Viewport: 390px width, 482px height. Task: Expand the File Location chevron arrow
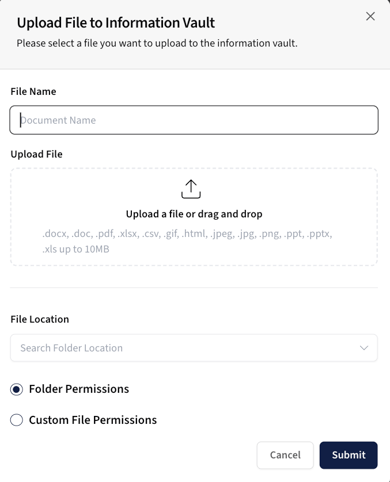tap(364, 348)
